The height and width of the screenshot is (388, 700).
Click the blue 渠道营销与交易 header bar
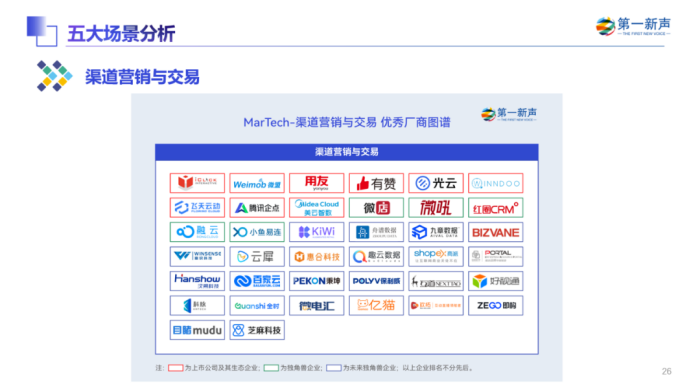[x=346, y=152]
